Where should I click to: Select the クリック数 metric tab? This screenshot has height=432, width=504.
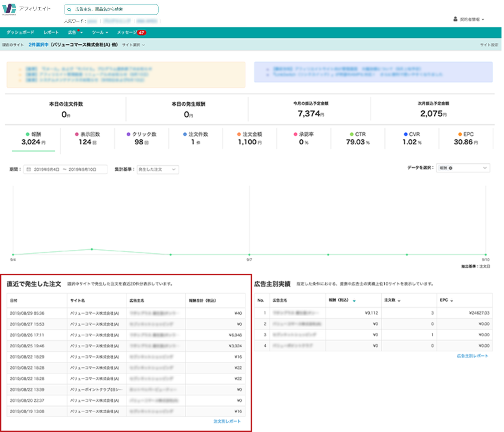[x=141, y=138]
